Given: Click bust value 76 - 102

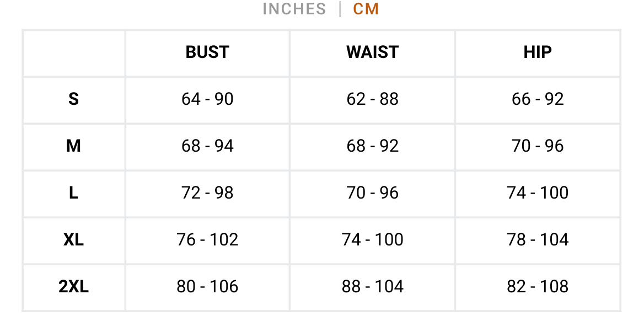Looking at the screenshot, I should point(207,239).
